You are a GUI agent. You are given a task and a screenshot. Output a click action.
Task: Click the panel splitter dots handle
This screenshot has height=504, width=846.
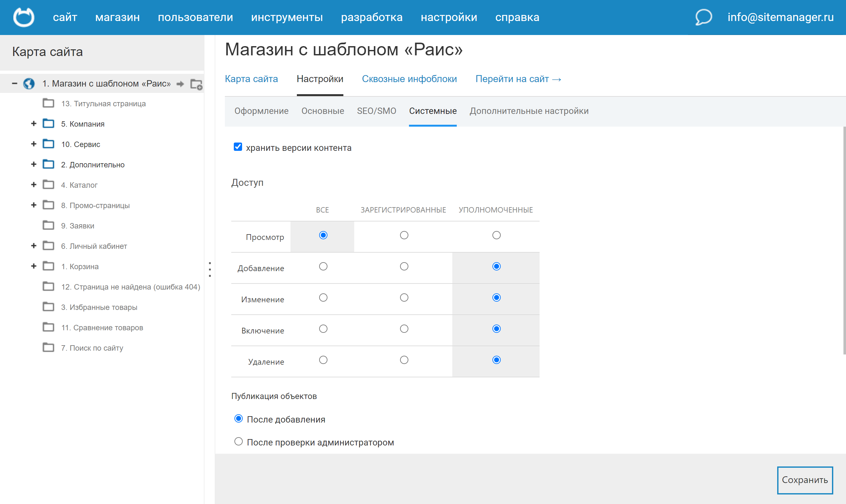[210, 269]
